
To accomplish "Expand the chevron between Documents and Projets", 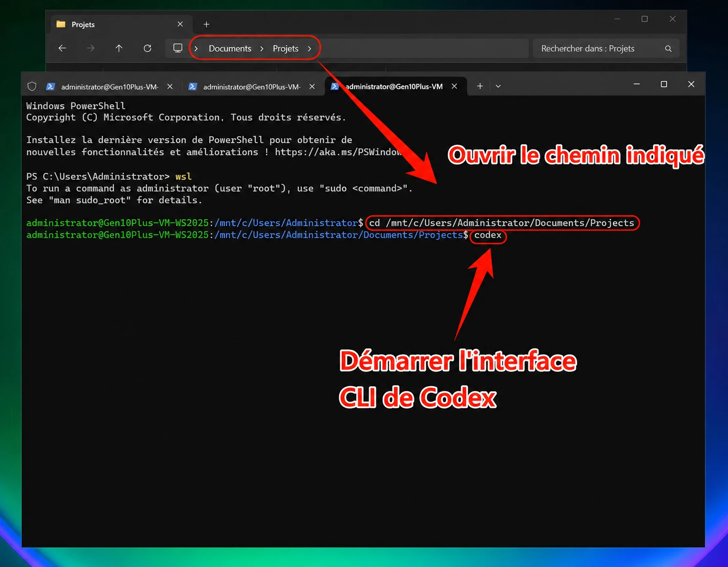I will pyautogui.click(x=262, y=49).
